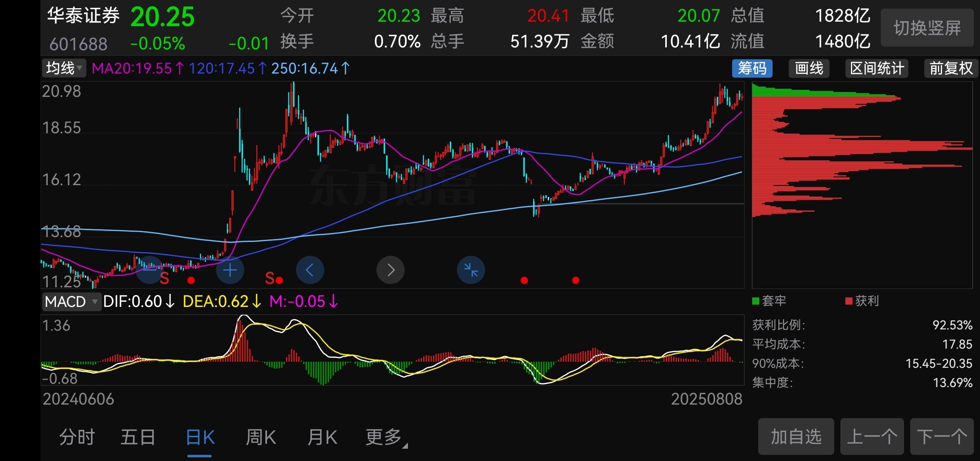Tap the 90%成本 15.45-20.35 value

pos(939,363)
